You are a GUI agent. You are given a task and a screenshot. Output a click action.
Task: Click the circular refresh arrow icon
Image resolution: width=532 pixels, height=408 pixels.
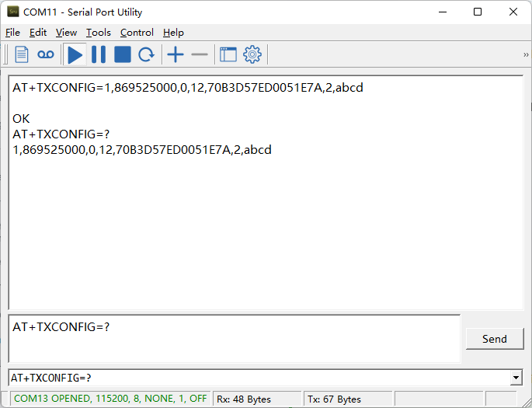coord(146,54)
